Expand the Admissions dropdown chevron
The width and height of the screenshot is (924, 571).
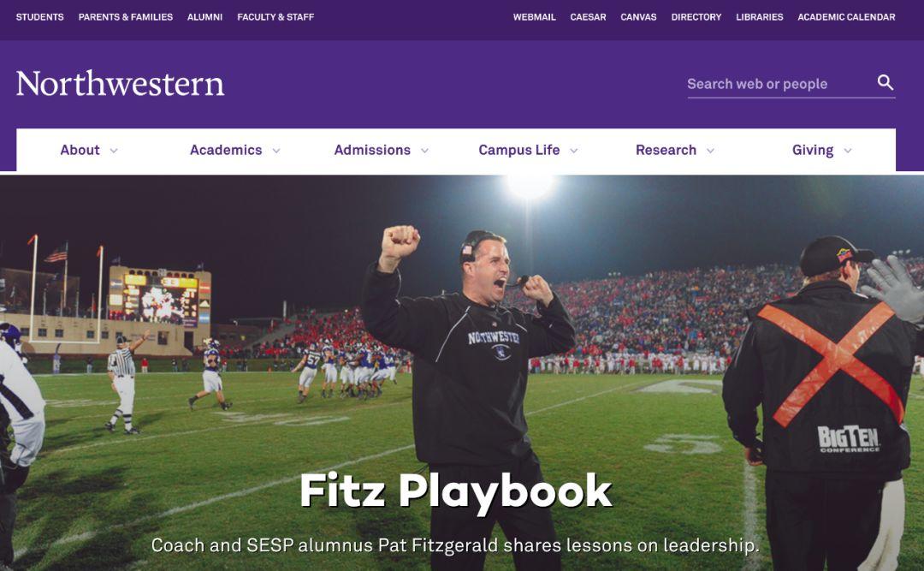tap(424, 151)
